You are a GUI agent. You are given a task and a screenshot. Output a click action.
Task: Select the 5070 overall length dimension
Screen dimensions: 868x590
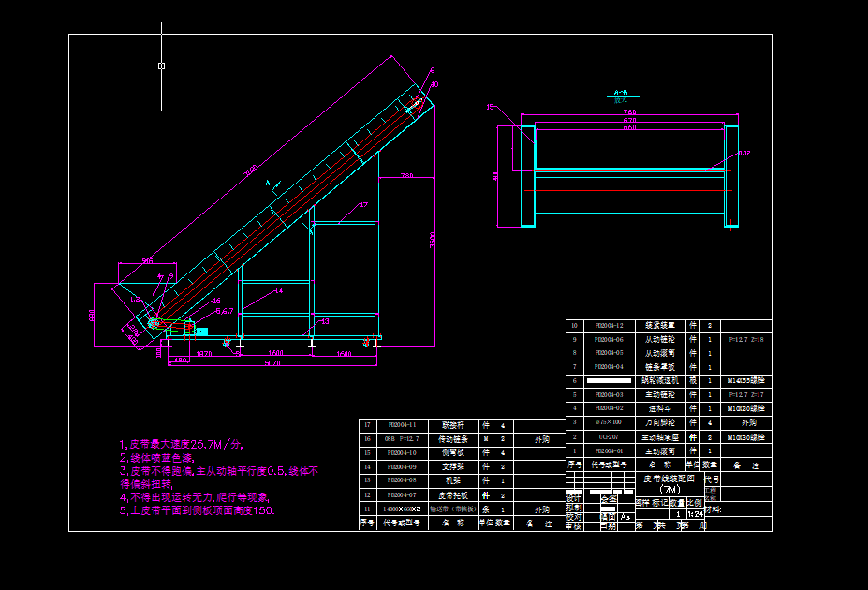272,363
